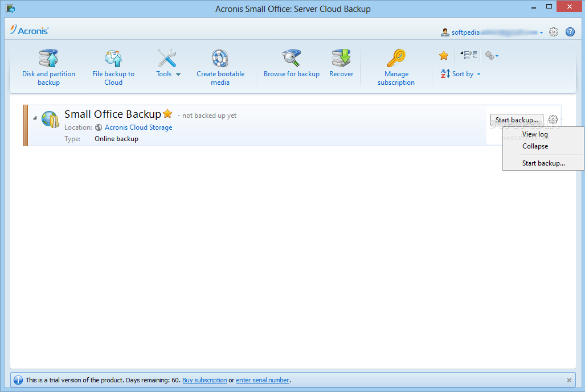Viewport: 585px width, 392px height.
Task: Open Browse for backup
Action: pyautogui.click(x=292, y=63)
